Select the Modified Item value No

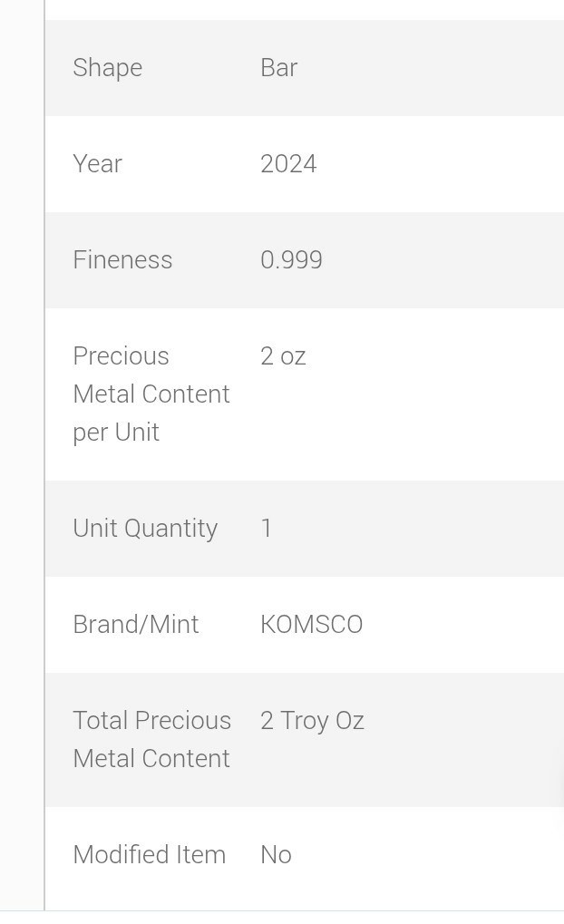point(276,855)
